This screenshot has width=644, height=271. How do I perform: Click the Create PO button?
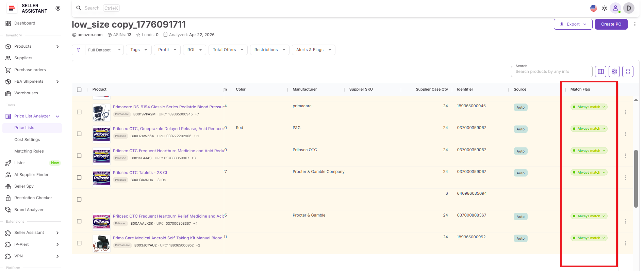click(x=611, y=24)
